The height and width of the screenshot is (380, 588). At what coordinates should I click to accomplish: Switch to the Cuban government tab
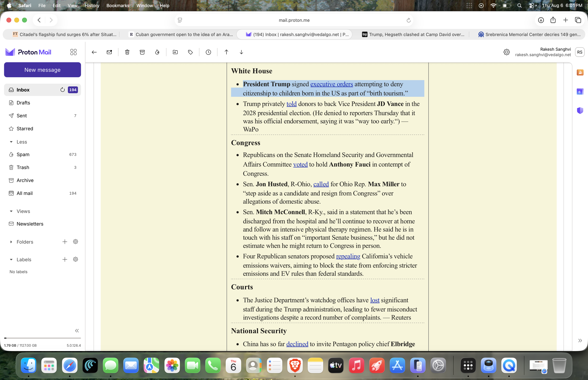pyautogui.click(x=181, y=34)
